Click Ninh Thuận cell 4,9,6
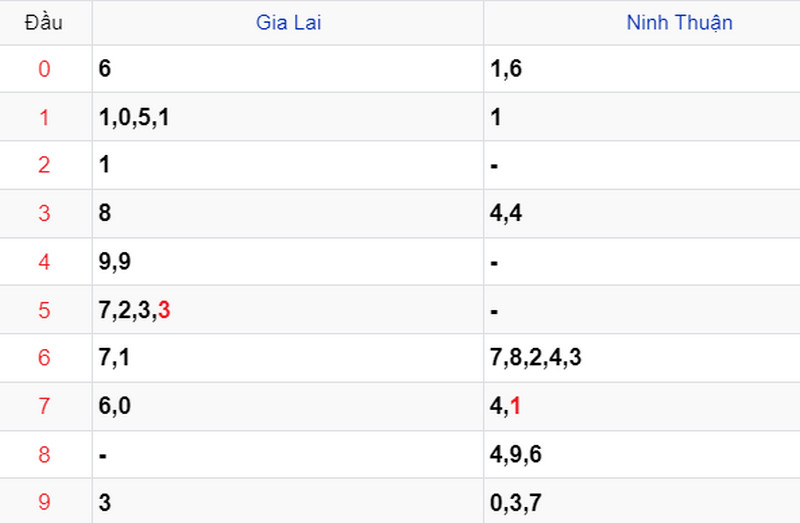The width and height of the screenshot is (800, 523). click(516, 454)
